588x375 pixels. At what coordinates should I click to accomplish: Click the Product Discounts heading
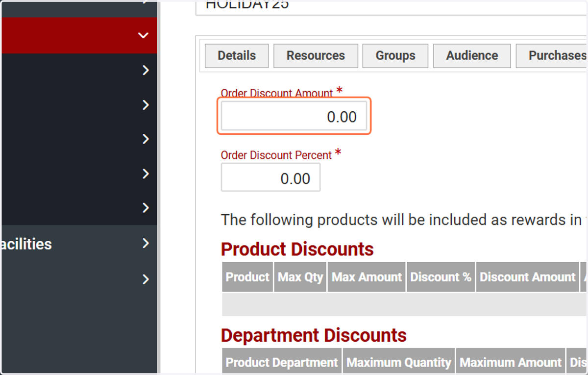click(x=297, y=250)
